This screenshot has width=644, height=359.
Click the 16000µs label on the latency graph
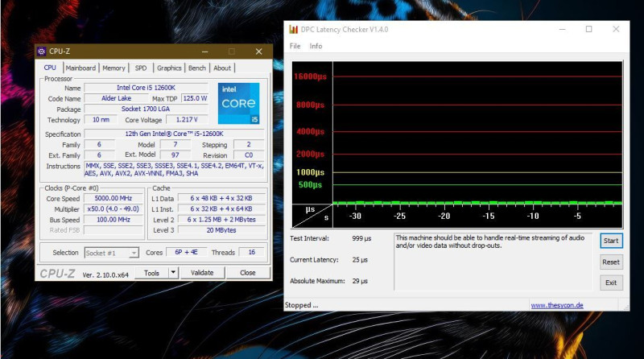[310, 76]
